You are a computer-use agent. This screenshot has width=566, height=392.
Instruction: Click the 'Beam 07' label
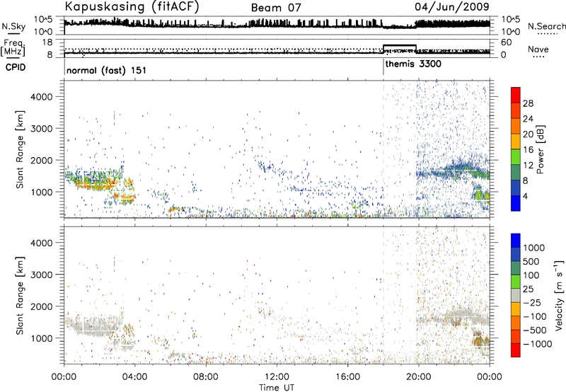pyautogui.click(x=276, y=8)
